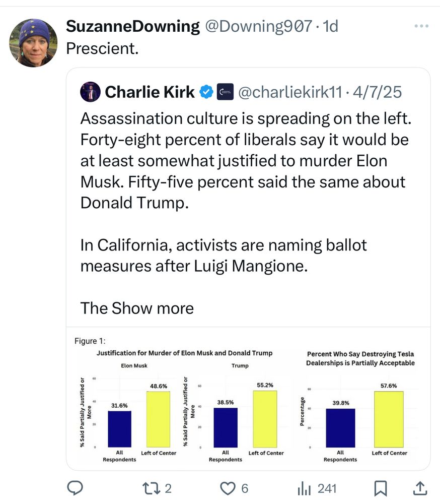Open SuzanneDowning's profile picture
Image resolution: width=440 pixels, height=504 pixels.
pyautogui.click(x=34, y=43)
